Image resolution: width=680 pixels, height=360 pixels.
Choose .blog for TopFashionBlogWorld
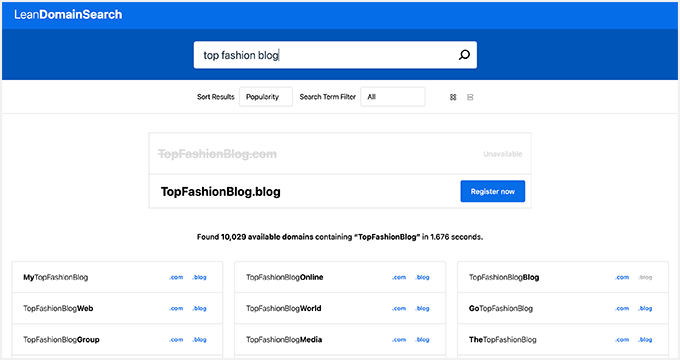(422, 308)
